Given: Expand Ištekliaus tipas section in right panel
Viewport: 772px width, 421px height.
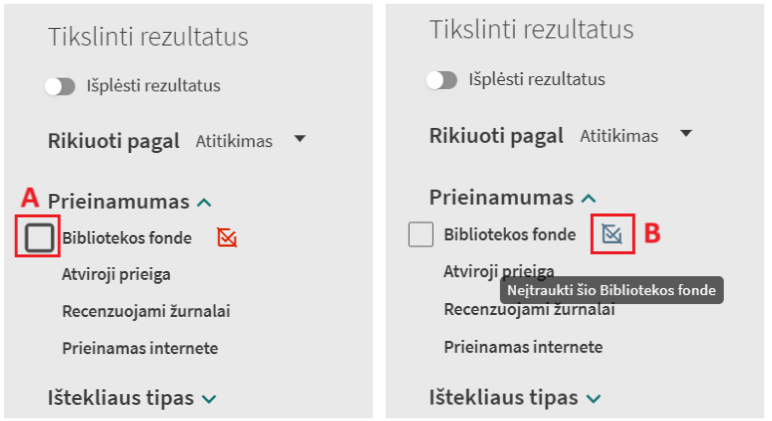Looking at the screenshot, I should [594, 398].
